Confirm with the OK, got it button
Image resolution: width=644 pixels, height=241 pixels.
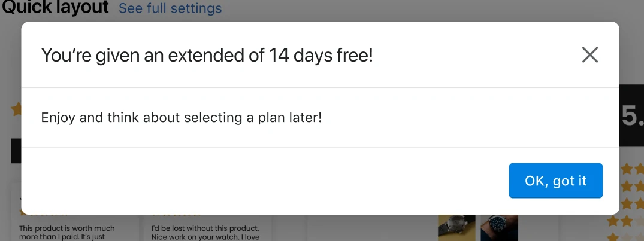(556, 181)
